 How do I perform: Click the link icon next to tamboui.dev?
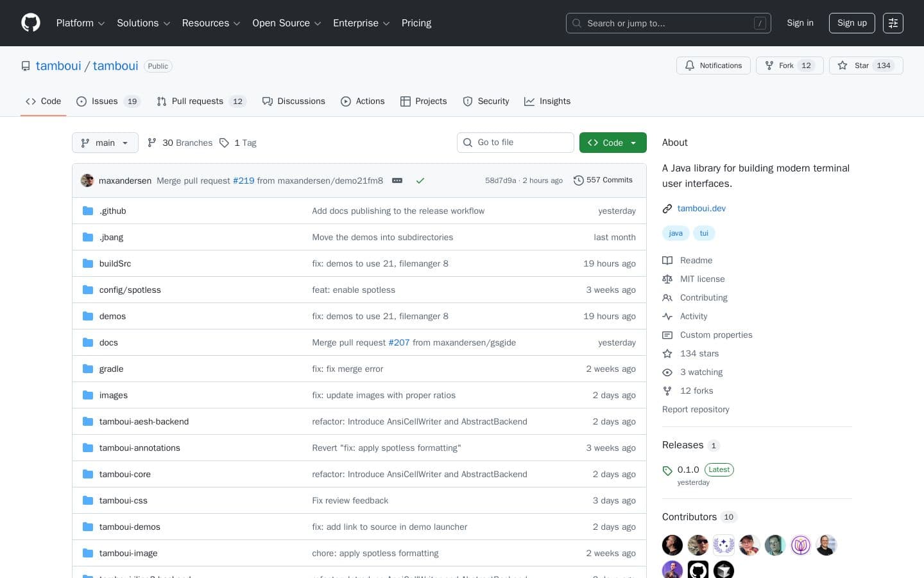(x=667, y=208)
